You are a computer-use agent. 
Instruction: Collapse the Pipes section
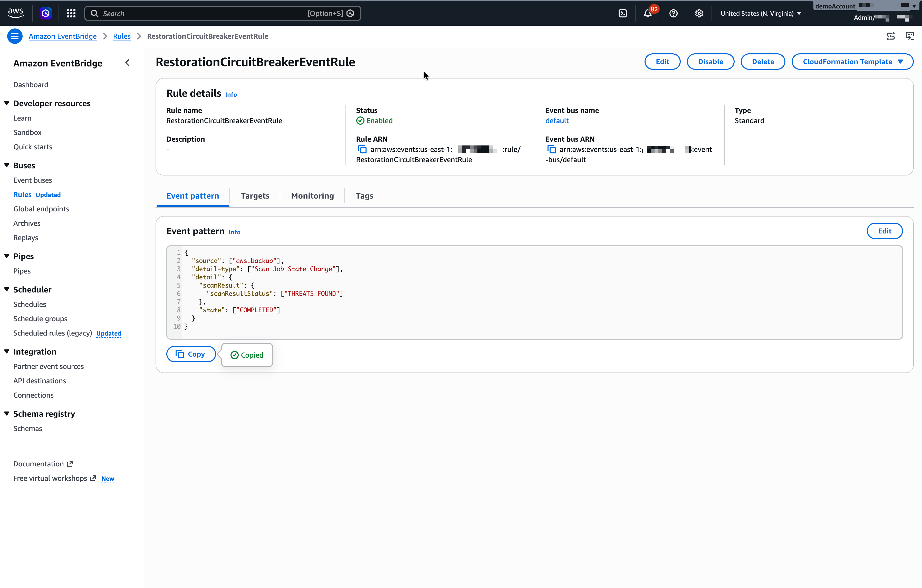pyautogui.click(x=7, y=256)
